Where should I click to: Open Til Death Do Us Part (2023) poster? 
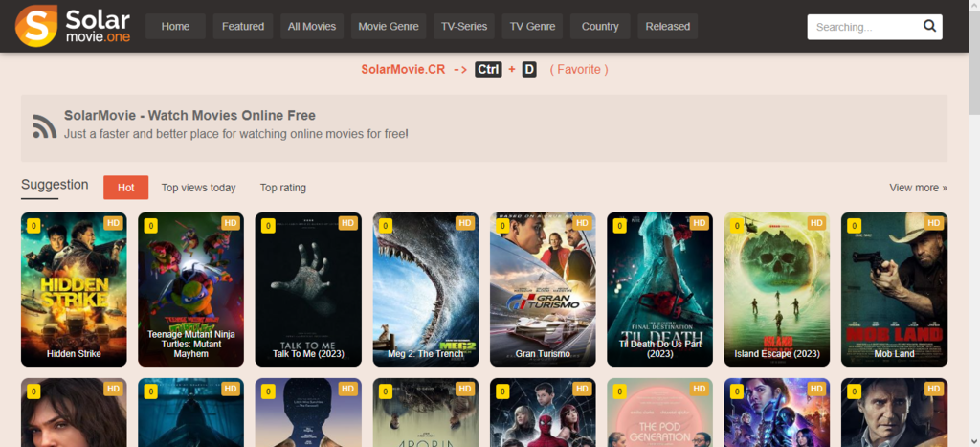click(660, 289)
